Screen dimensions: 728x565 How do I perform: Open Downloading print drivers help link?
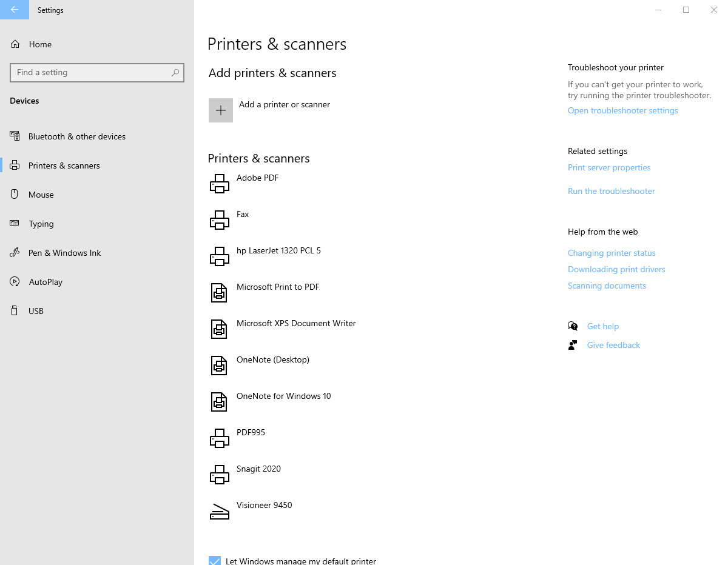tap(616, 269)
